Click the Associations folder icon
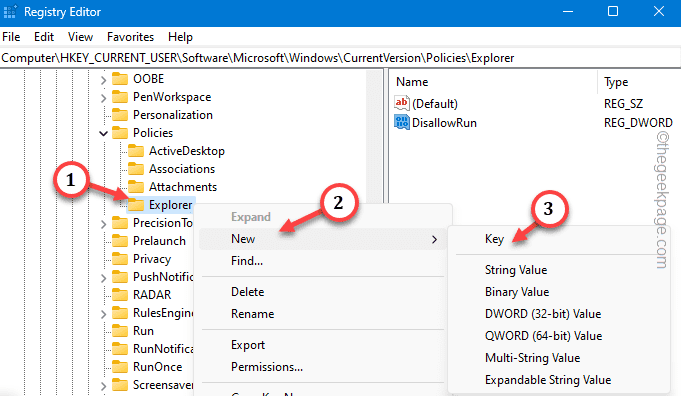This screenshot has height=396, width=681. coord(136,169)
